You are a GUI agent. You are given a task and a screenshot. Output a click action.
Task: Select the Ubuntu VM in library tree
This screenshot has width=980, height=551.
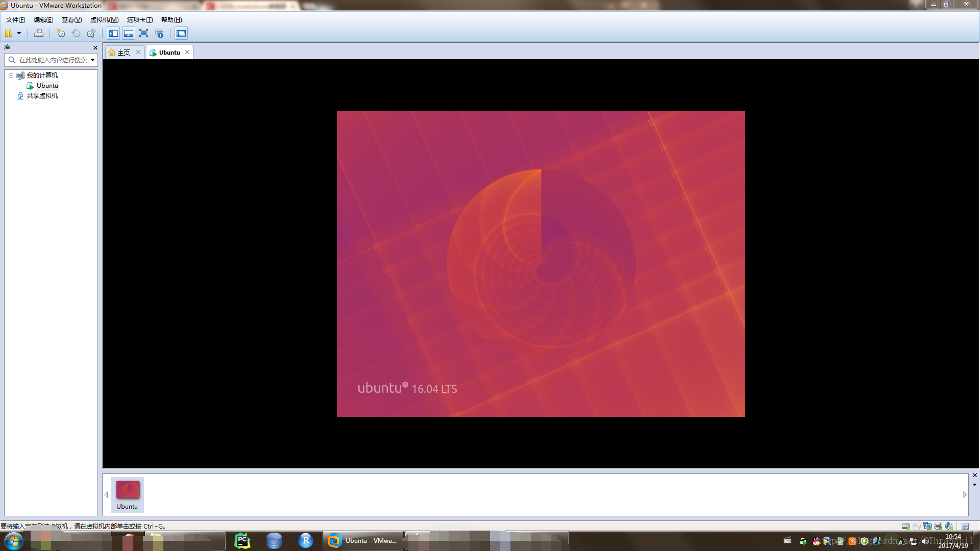coord(47,86)
